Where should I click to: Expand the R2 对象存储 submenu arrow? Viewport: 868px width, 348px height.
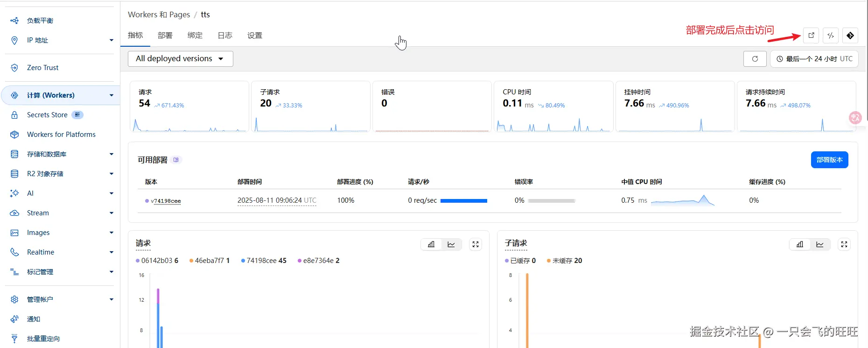112,174
